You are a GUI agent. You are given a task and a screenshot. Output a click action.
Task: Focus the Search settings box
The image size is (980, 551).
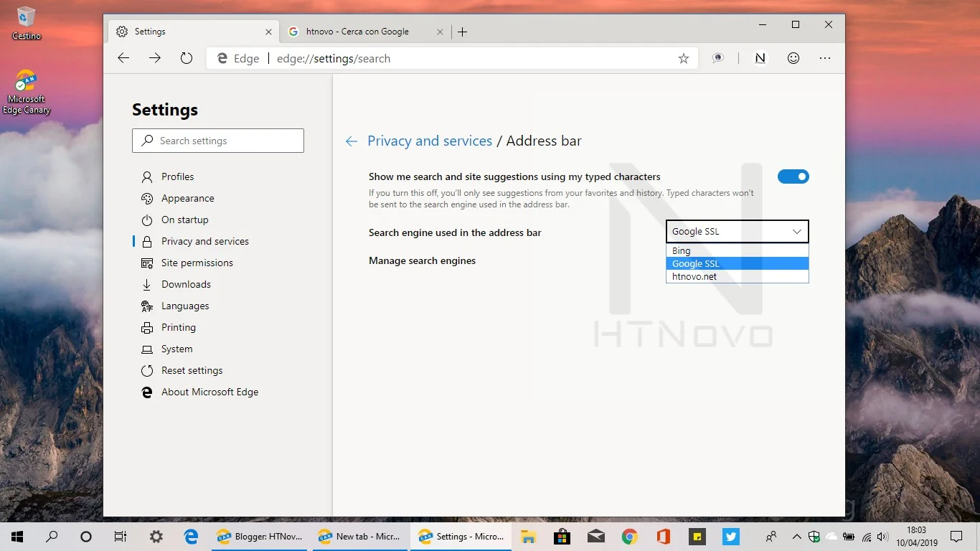point(218,141)
